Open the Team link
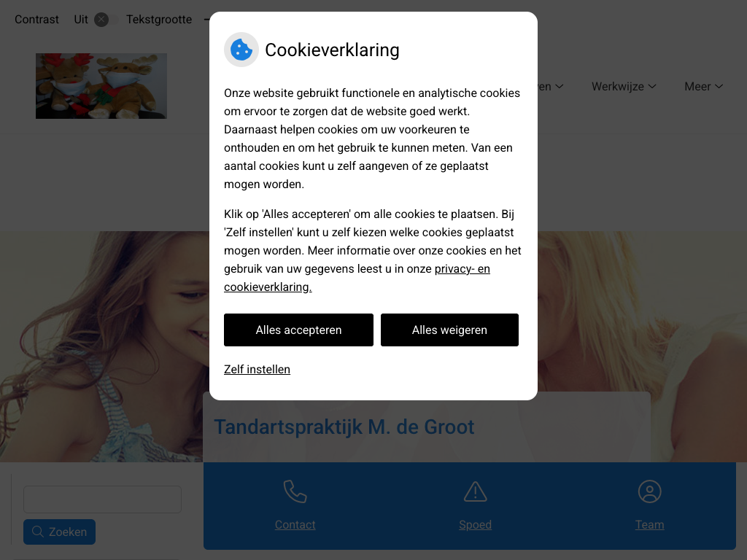This screenshot has width=747, height=560. (x=650, y=525)
